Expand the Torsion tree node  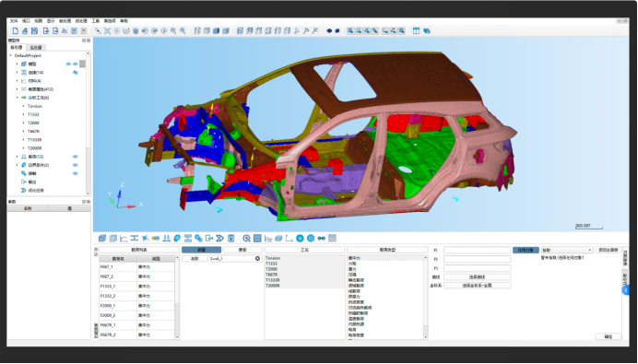click(x=24, y=106)
